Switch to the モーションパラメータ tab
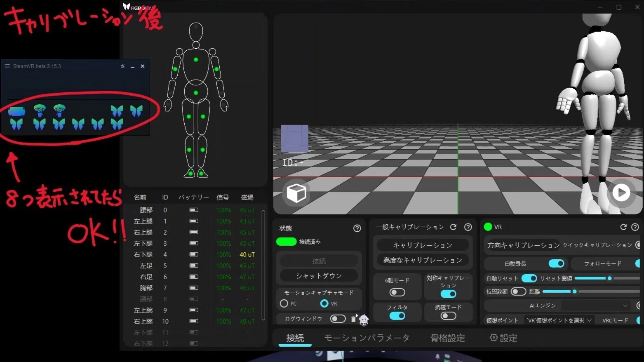This screenshot has width=644, height=362. click(x=367, y=338)
